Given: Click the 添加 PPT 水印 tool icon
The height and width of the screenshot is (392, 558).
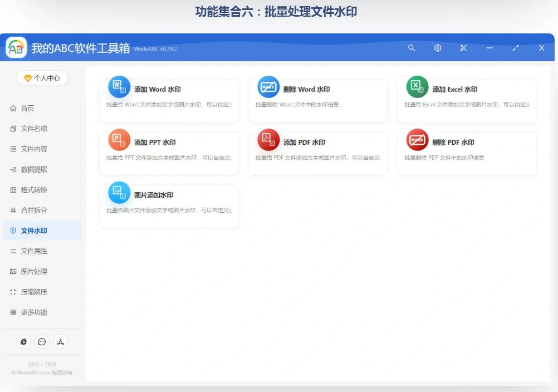Looking at the screenshot, I should (x=119, y=141).
